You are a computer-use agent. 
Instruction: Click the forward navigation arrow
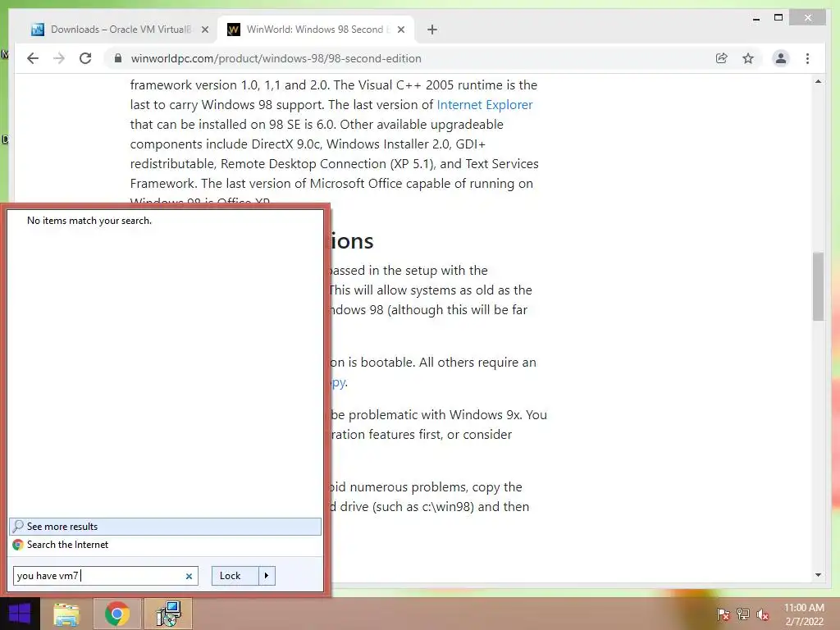point(59,58)
